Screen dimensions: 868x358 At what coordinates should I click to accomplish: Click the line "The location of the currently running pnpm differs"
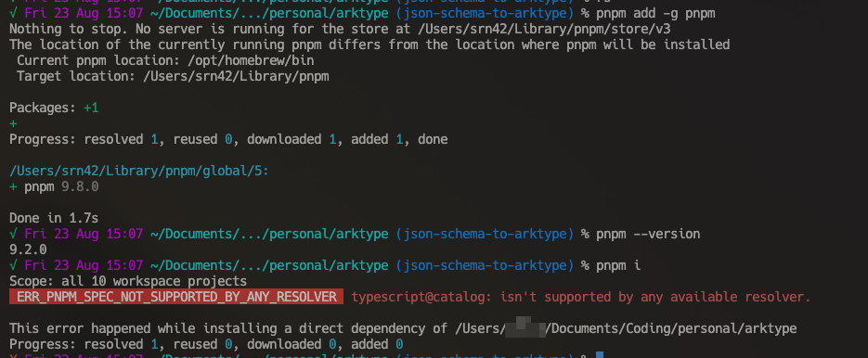pos(369,45)
